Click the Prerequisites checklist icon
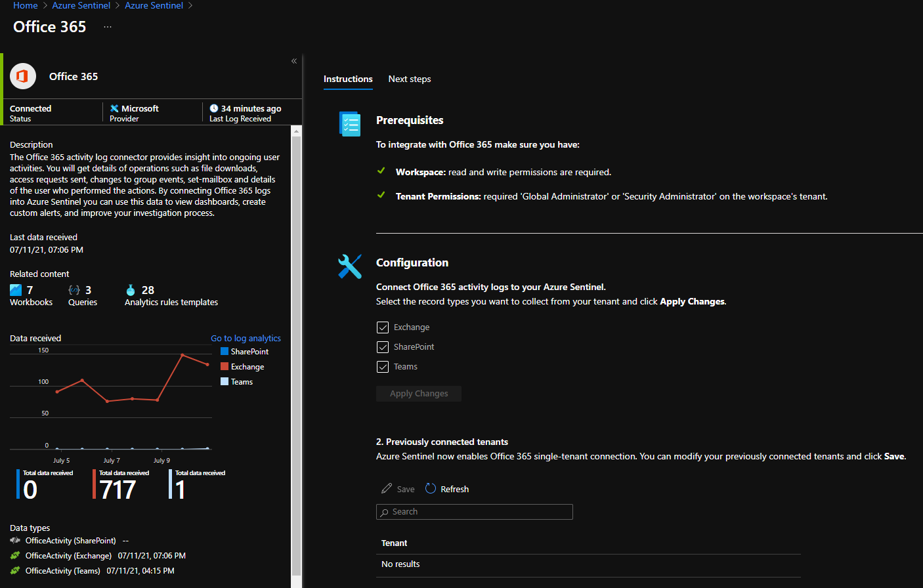 coord(349,123)
